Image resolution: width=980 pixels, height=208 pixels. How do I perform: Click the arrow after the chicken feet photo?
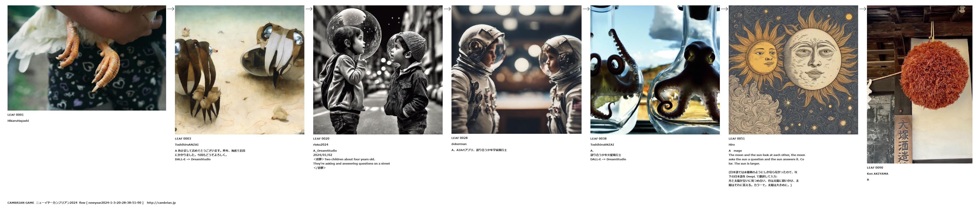170,9
